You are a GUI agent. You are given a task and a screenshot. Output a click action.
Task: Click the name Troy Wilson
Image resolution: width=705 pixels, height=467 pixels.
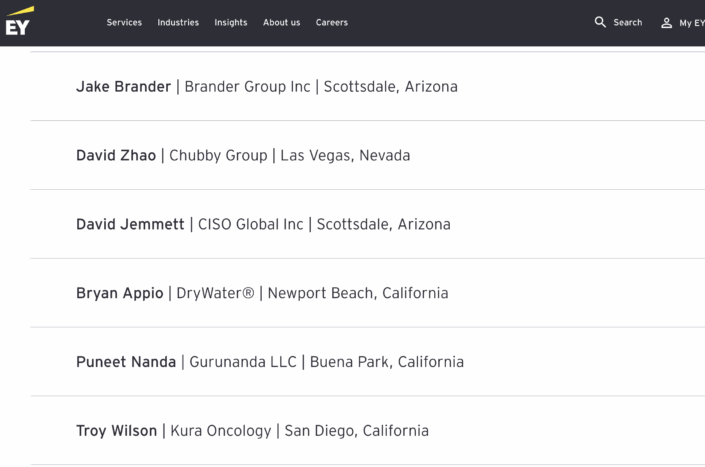pos(116,431)
